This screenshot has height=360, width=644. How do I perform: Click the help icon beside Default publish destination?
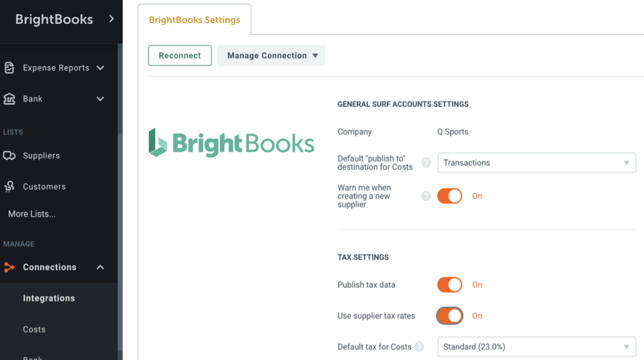click(426, 163)
